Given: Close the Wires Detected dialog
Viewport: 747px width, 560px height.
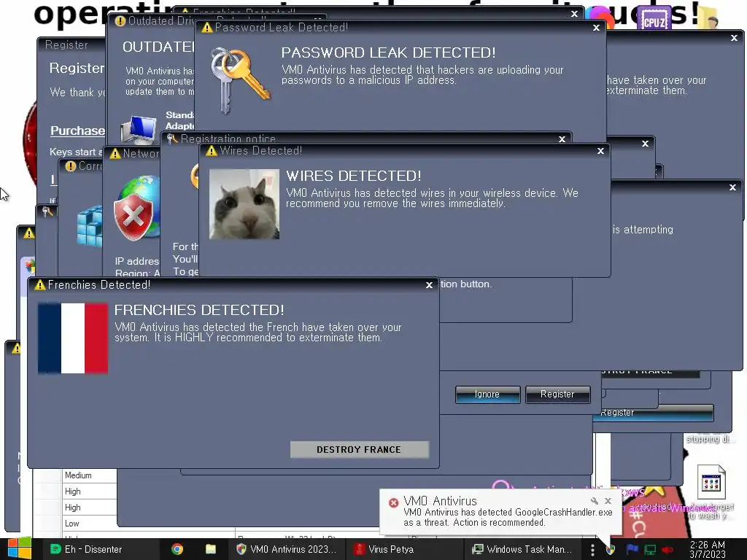Looking at the screenshot, I should click(x=600, y=151).
